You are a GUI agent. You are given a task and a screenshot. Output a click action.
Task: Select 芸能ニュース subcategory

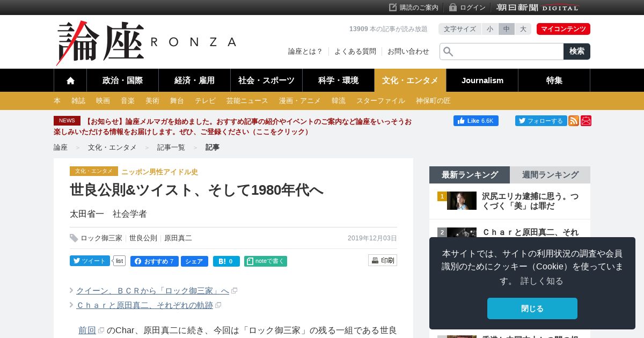(x=247, y=101)
